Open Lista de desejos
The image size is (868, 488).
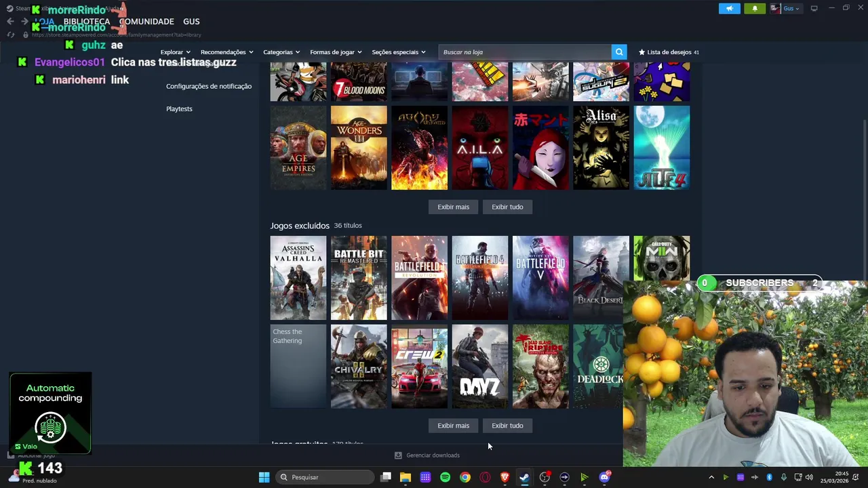point(669,52)
